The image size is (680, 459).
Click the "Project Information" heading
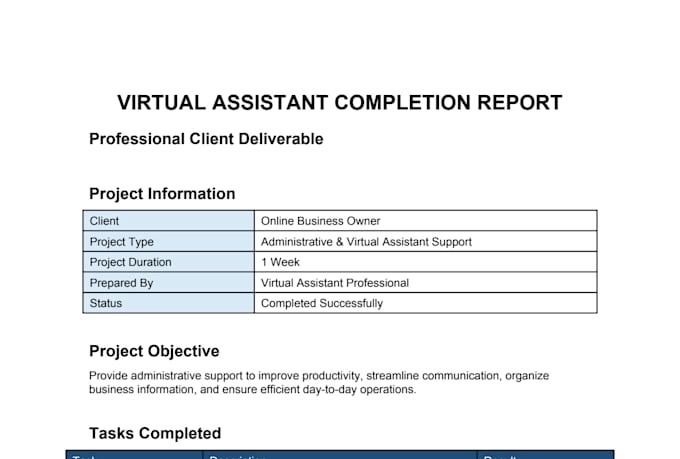pyautogui.click(x=162, y=194)
